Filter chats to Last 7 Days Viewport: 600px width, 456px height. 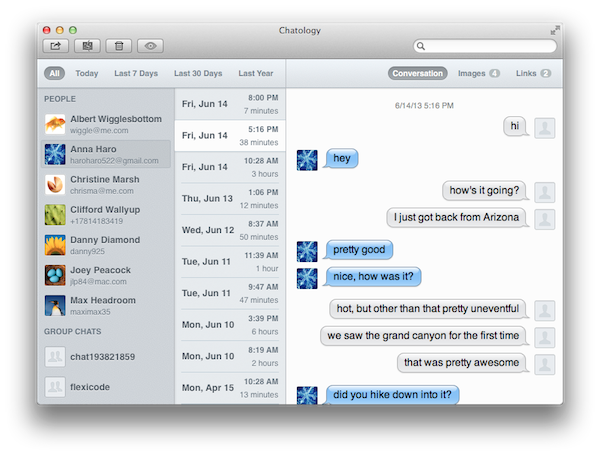coord(135,73)
